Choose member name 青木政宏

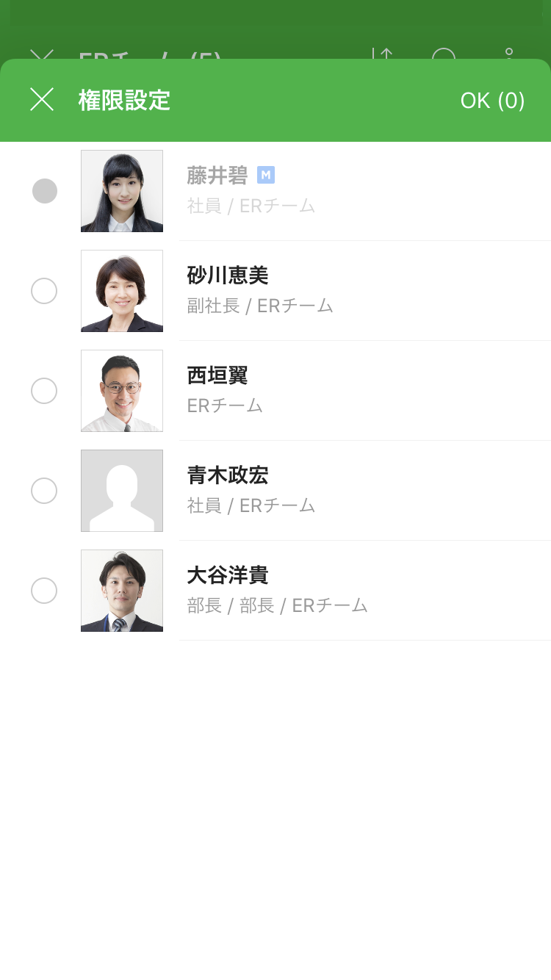click(x=228, y=475)
